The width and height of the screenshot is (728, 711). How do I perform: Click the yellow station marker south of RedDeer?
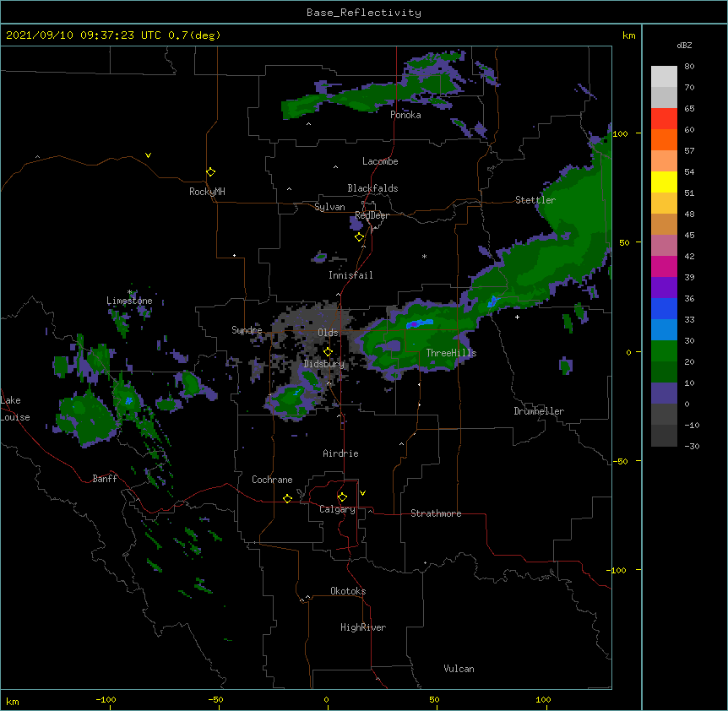pyautogui.click(x=359, y=237)
